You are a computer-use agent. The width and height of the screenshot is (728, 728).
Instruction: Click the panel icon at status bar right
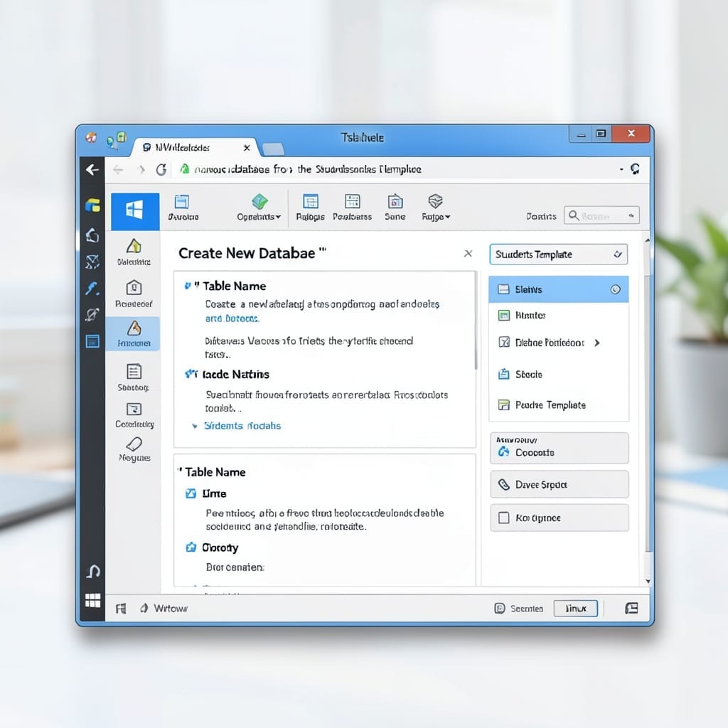631,609
